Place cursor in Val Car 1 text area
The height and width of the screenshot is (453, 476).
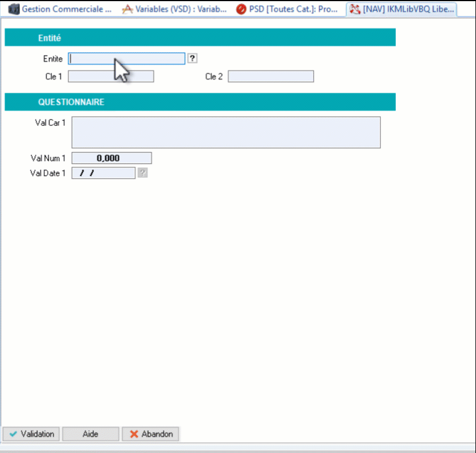[x=225, y=133]
